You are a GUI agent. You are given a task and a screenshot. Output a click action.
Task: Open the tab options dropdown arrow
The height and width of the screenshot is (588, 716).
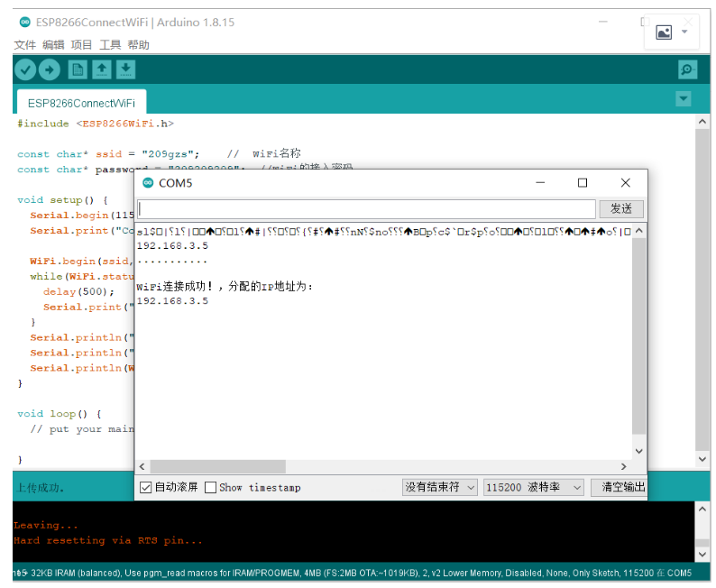click(x=684, y=98)
